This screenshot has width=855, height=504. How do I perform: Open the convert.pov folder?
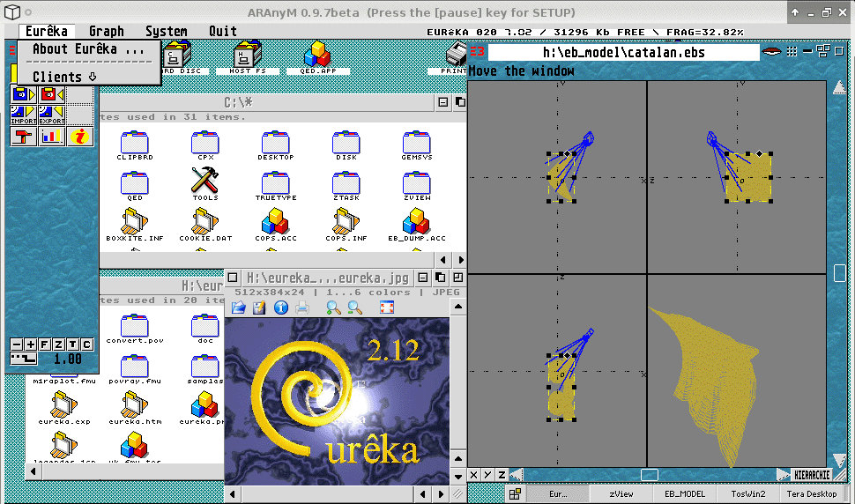pos(135,330)
